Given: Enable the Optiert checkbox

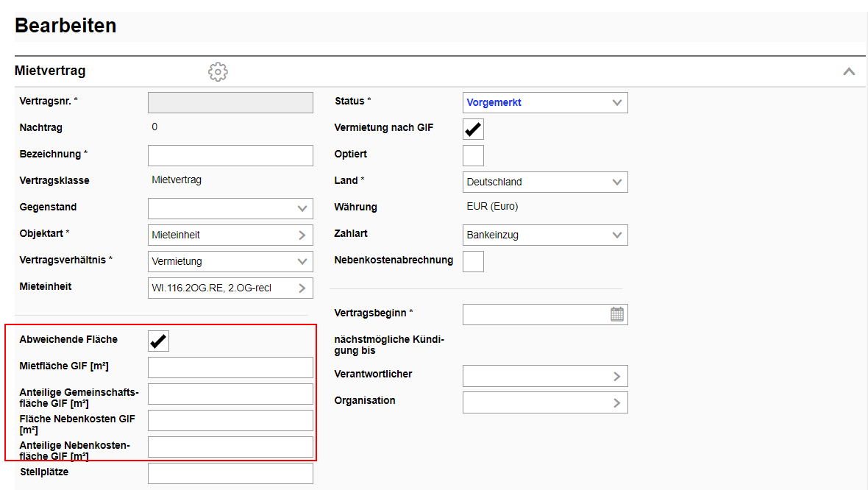Looking at the screenshot, I should (473, 156).
